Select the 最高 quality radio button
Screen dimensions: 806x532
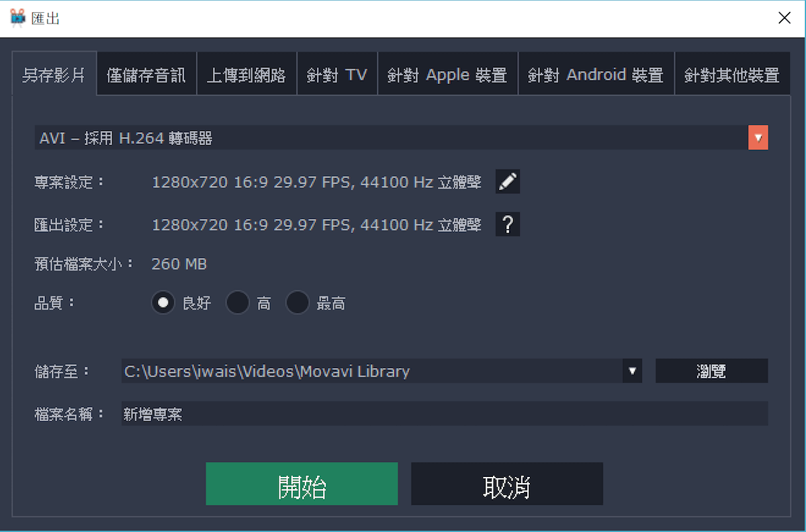pos(297,303)
